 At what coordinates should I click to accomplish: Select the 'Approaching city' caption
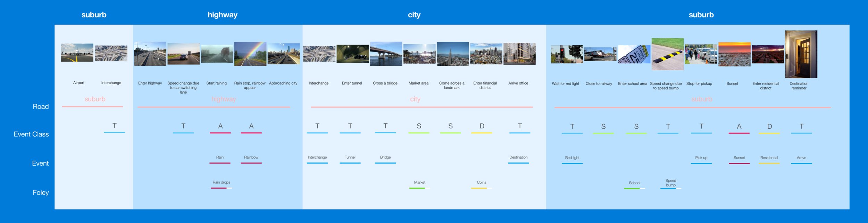tap(283, 83)
